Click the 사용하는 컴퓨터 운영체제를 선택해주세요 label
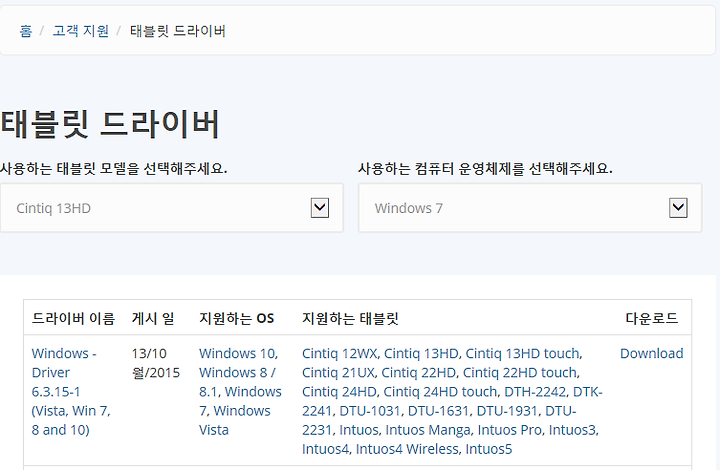 (485, 169)
